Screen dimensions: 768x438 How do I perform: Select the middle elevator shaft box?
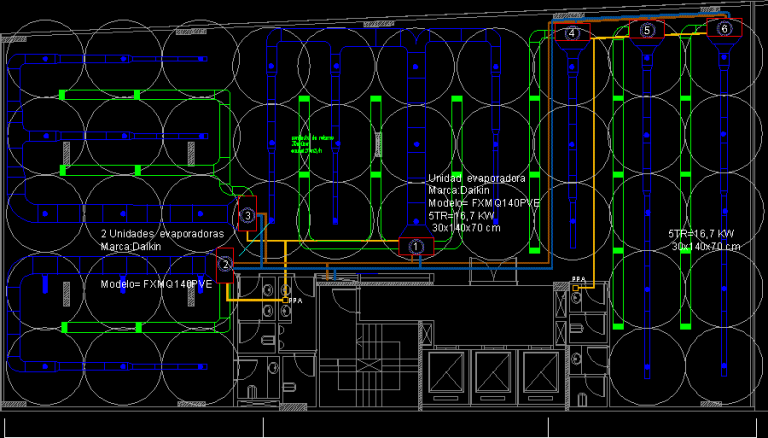(x=494, y=373)
